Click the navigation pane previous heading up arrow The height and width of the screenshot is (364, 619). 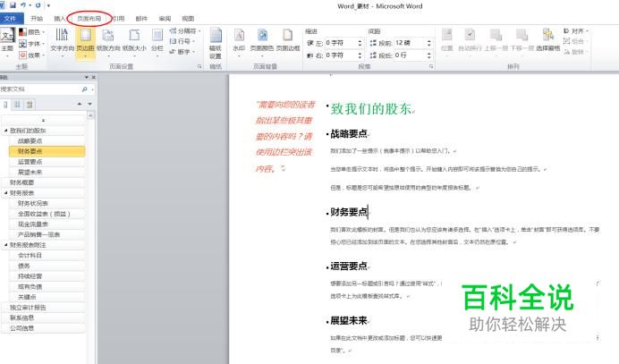coord(80,104)
